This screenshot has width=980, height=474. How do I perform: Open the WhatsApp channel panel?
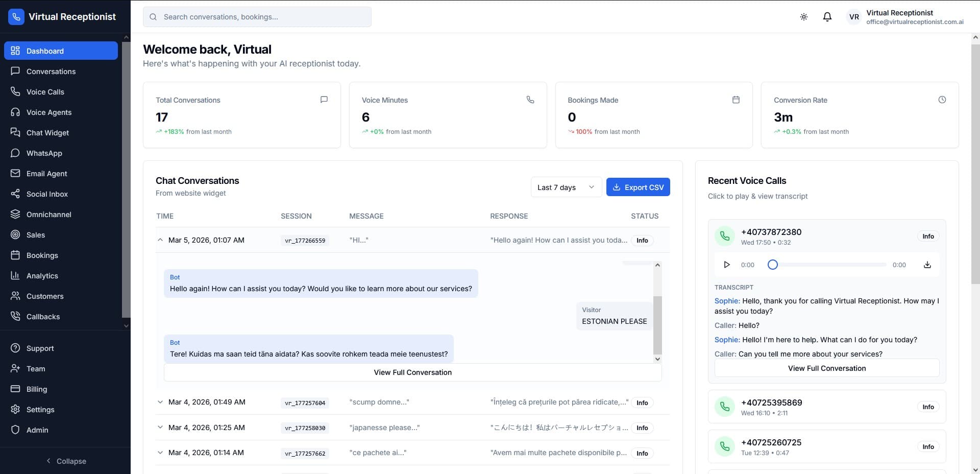[x=44, y=153]
